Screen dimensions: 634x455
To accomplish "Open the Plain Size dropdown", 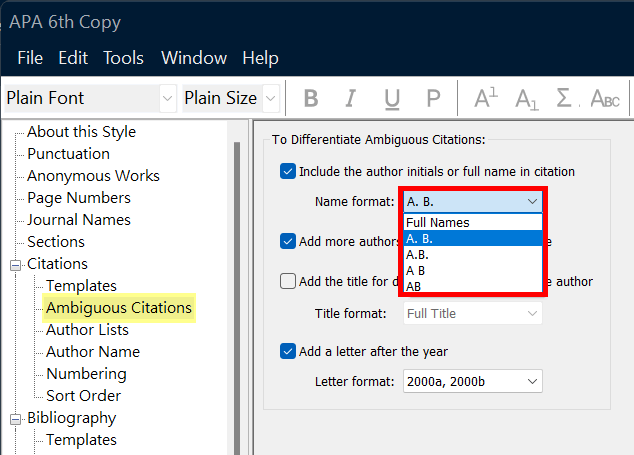I will click(271, 98).
